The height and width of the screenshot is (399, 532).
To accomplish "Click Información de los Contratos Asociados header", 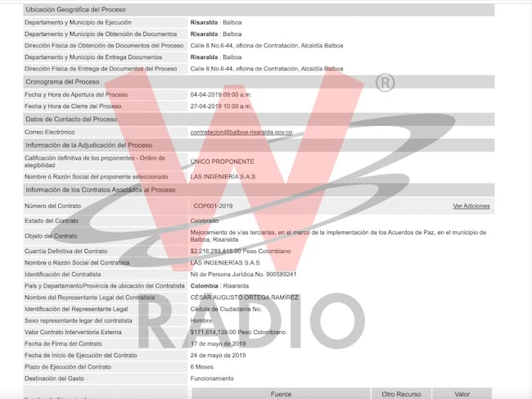I will 100,190.
